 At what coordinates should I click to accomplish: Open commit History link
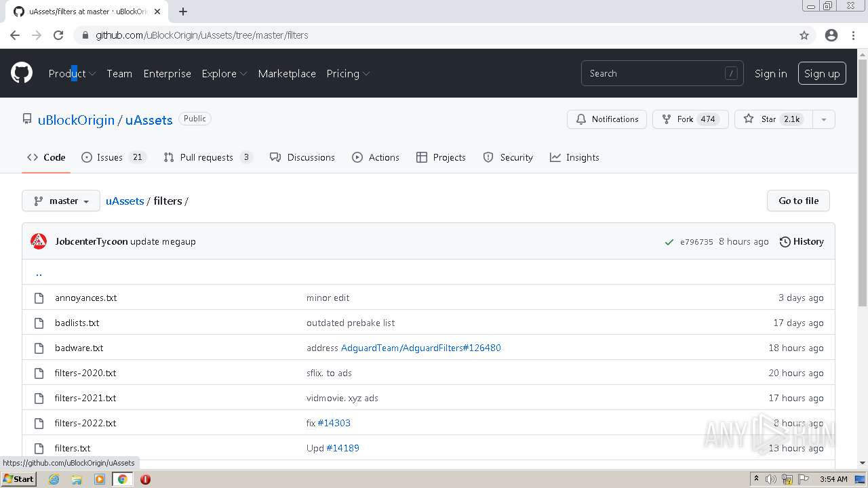[x=802, y=241]
